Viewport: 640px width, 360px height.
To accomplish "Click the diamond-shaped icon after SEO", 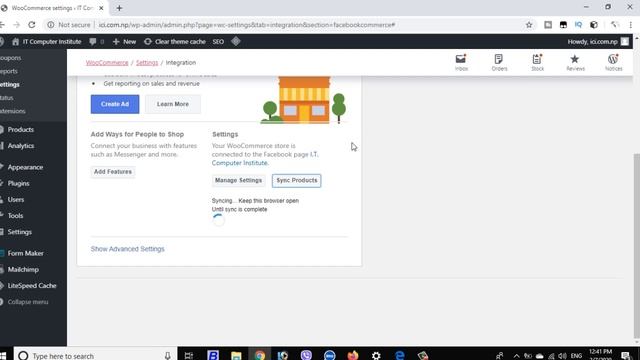I will tap(236, 41).
